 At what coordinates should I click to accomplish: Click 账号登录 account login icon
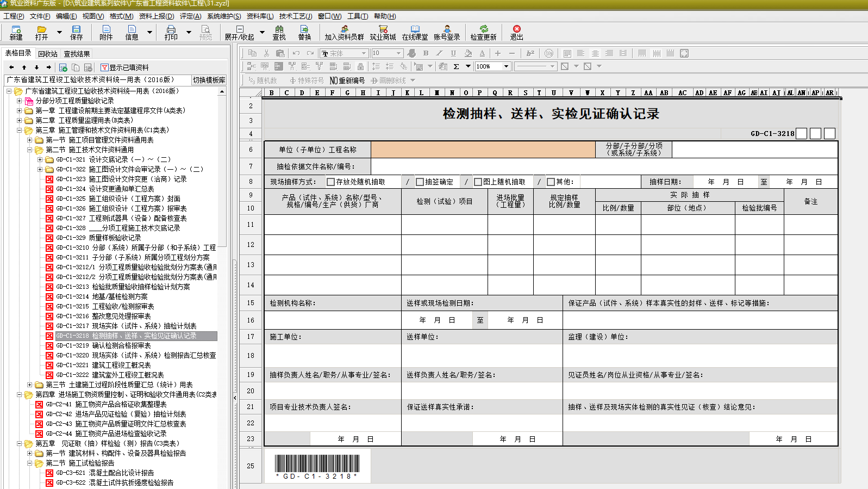coord(447,33)
